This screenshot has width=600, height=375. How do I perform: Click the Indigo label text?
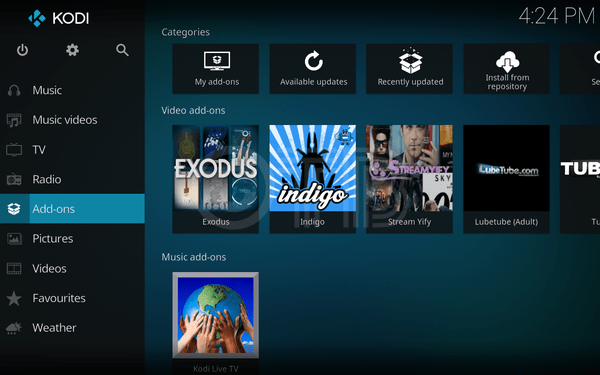312,222
